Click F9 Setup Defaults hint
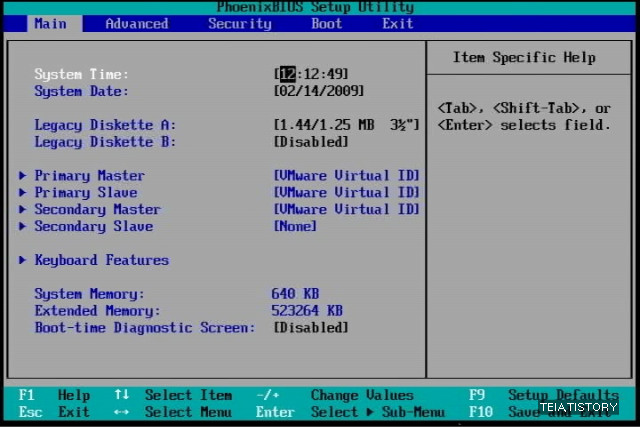 click(544, 395)
